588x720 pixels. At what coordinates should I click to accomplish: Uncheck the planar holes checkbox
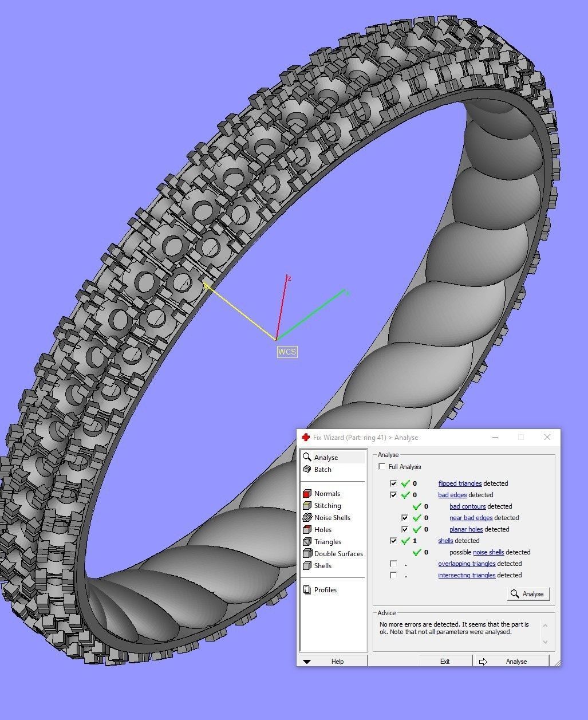(405, 529)
